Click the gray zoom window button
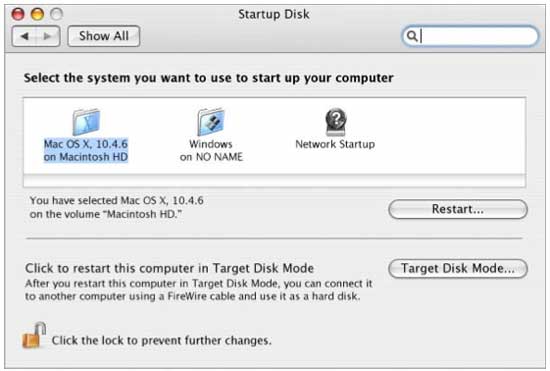 [x=56, y=14]
